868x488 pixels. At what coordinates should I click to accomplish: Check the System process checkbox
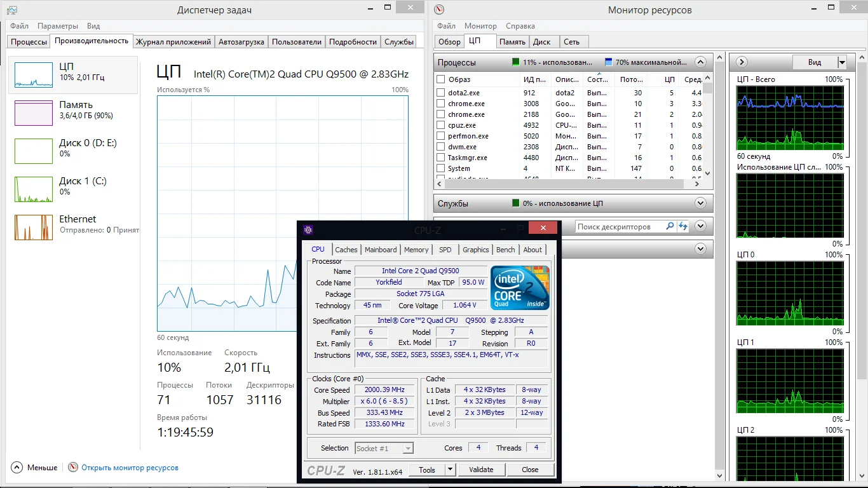coord(440,168)
